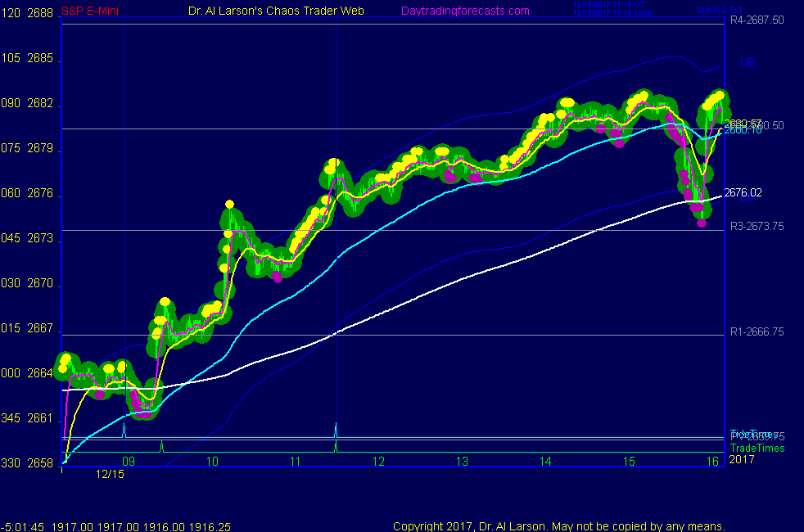Screen dimensions: 804x532
Task: Select the R4-2687.50 resistance label
Action: click(757, 20)
